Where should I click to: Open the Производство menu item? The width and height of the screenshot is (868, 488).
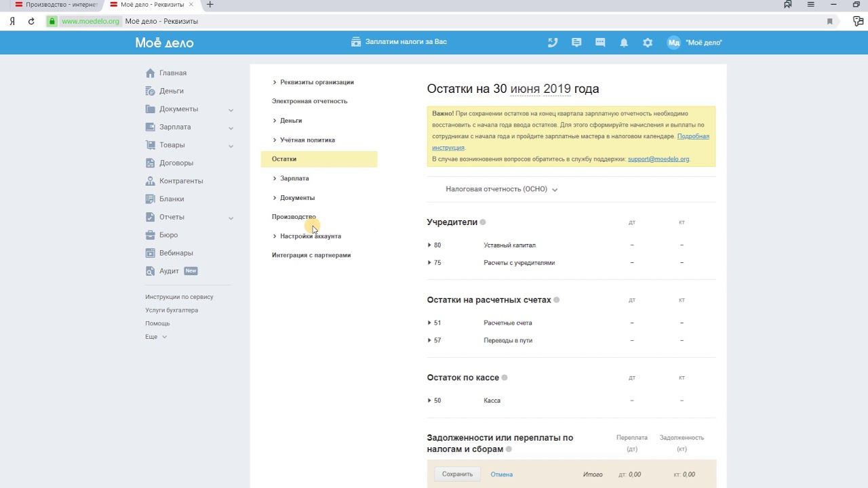pos(294,217)
